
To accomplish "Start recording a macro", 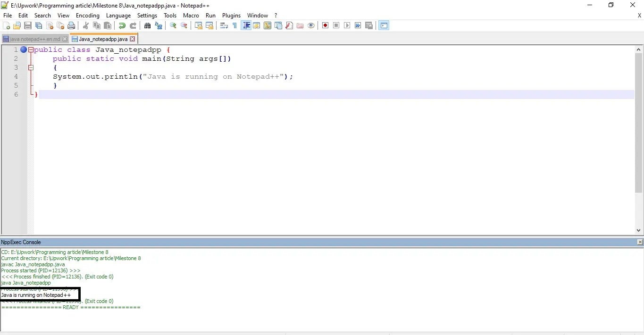I will point(325,25).
